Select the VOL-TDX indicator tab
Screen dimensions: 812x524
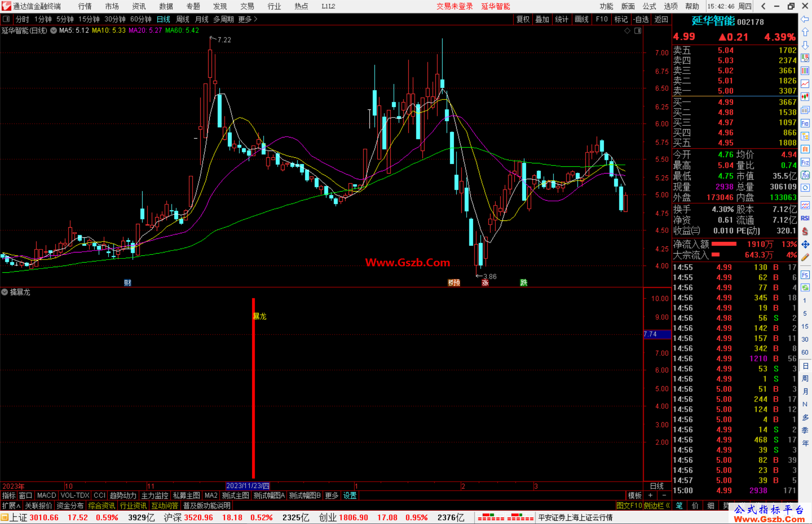pyautogui.click(x=75, y=495)
